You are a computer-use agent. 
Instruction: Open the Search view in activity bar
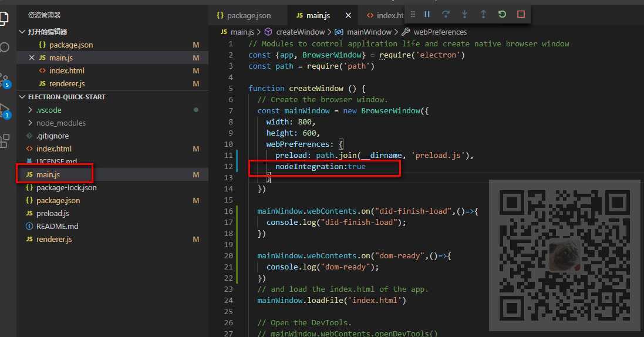pos(4,47)
